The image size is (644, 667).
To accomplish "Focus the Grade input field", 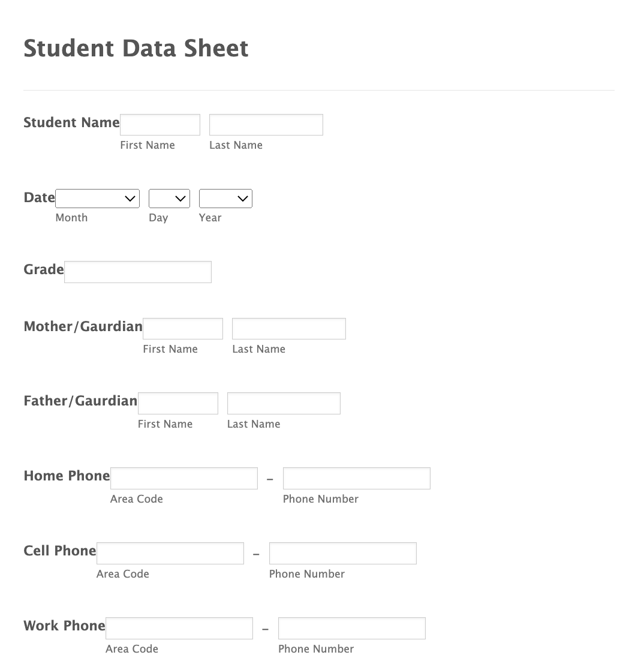I will (138, 272).
